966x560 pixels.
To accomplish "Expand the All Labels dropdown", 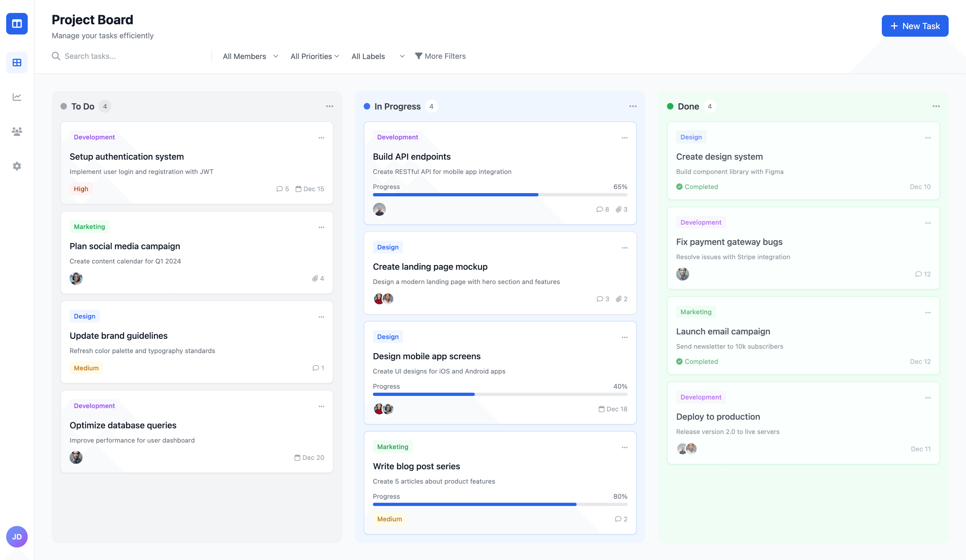I will (x=378, y=56).
